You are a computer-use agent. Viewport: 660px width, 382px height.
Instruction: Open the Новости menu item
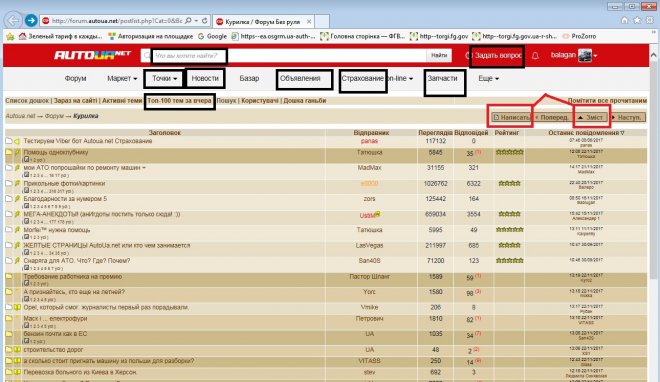(x=205, y=79)
